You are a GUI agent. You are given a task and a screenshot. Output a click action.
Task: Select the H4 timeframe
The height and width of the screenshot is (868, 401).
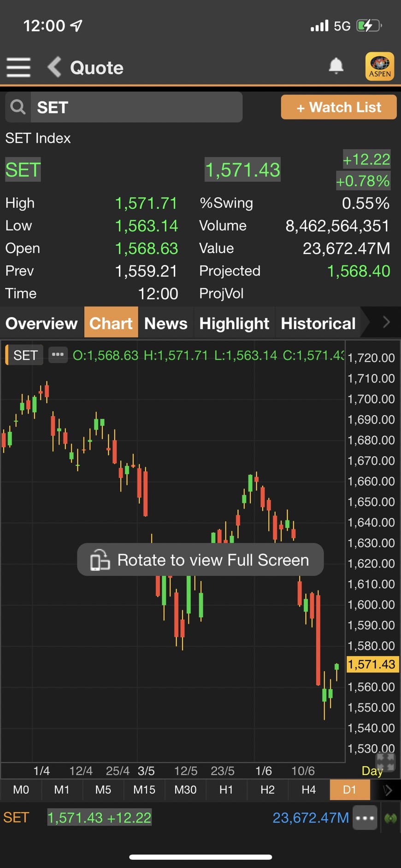[x=308, y=790]
